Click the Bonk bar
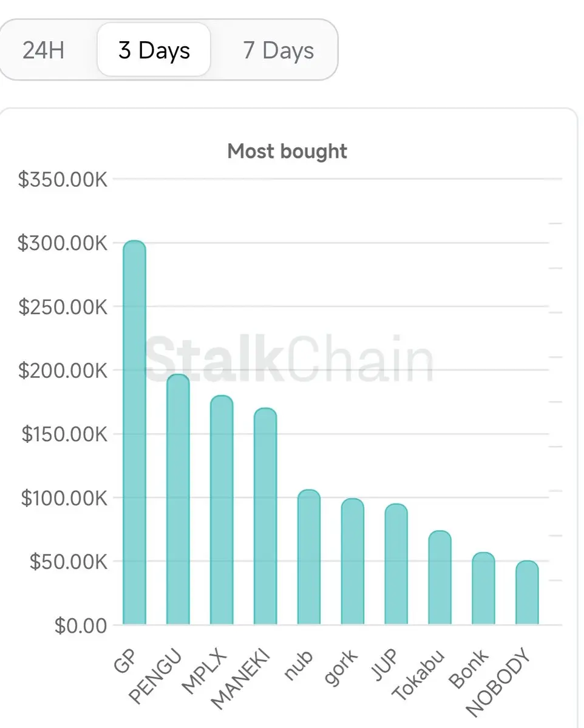 pos(484,588)
